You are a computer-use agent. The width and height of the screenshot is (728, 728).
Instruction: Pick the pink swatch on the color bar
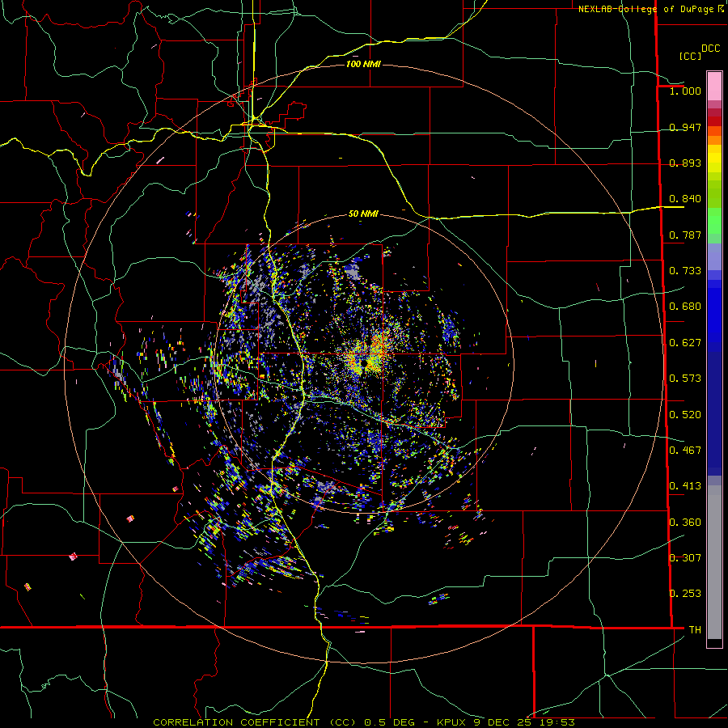click(714, 86)
